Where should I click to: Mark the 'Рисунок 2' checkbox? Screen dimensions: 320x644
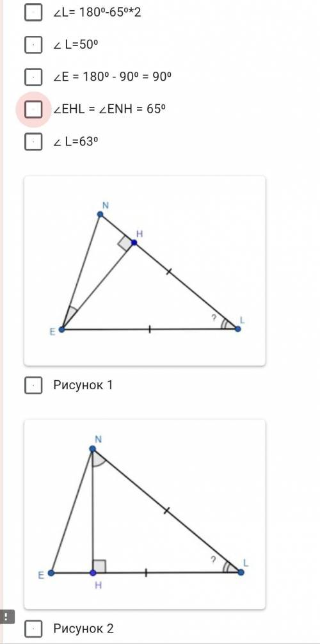tap(33, 629)
